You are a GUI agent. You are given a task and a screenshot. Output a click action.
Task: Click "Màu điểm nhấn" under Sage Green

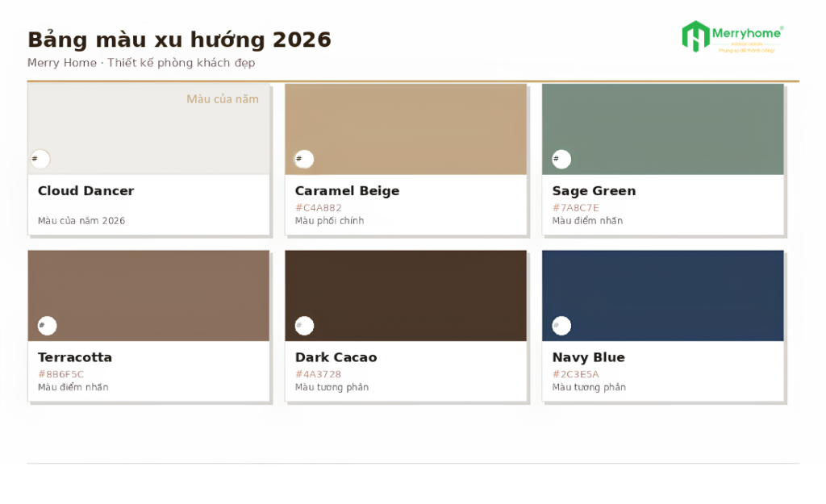[x=587, y=221]
